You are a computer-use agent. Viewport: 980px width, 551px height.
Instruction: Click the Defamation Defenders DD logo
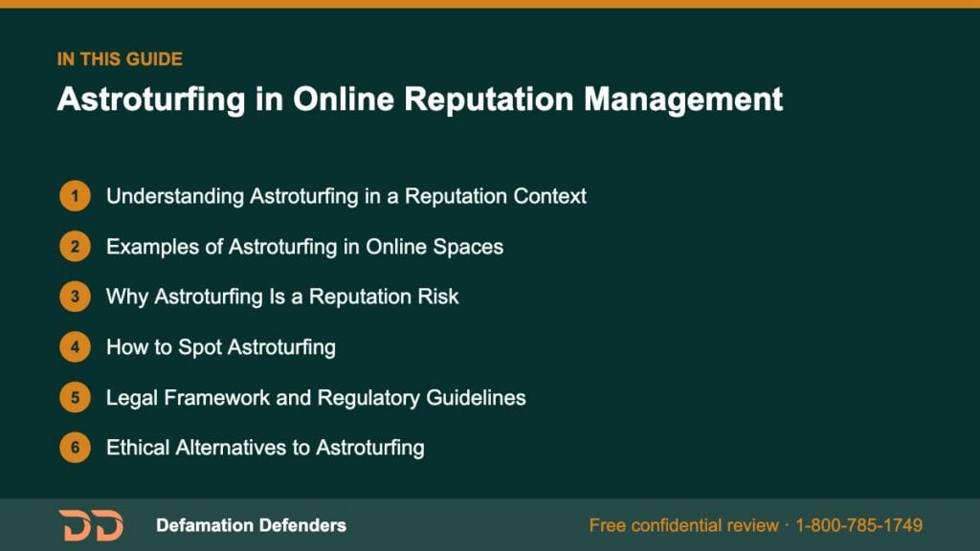(91, 525)
